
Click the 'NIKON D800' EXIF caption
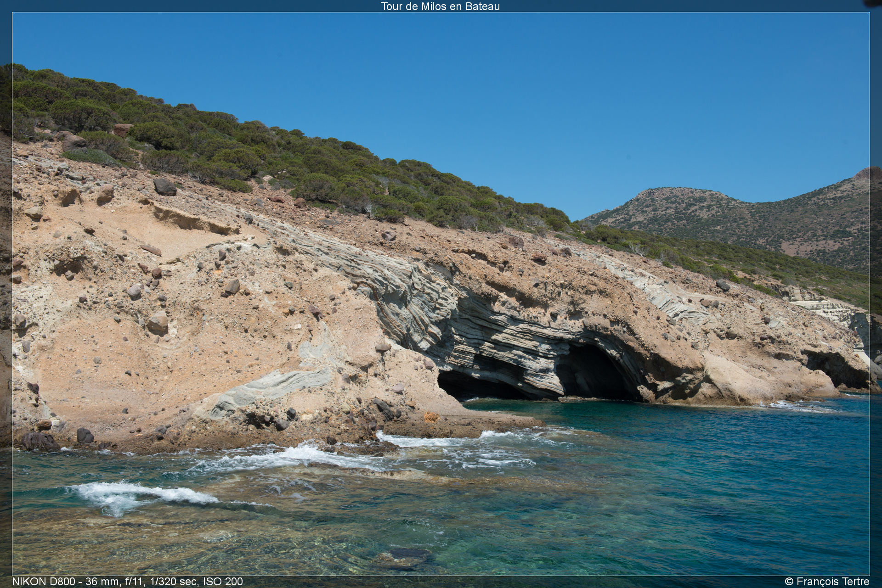pyautogui.click(x=127, y=582)
